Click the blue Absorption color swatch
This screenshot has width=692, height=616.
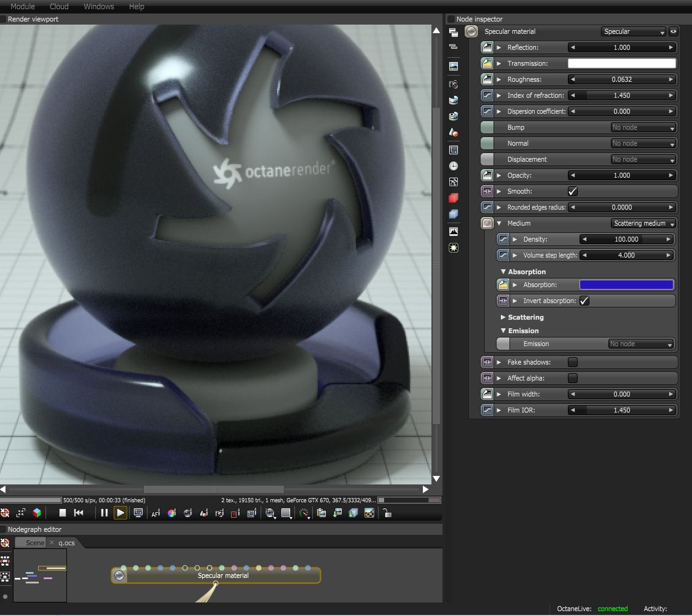[626, 285]
